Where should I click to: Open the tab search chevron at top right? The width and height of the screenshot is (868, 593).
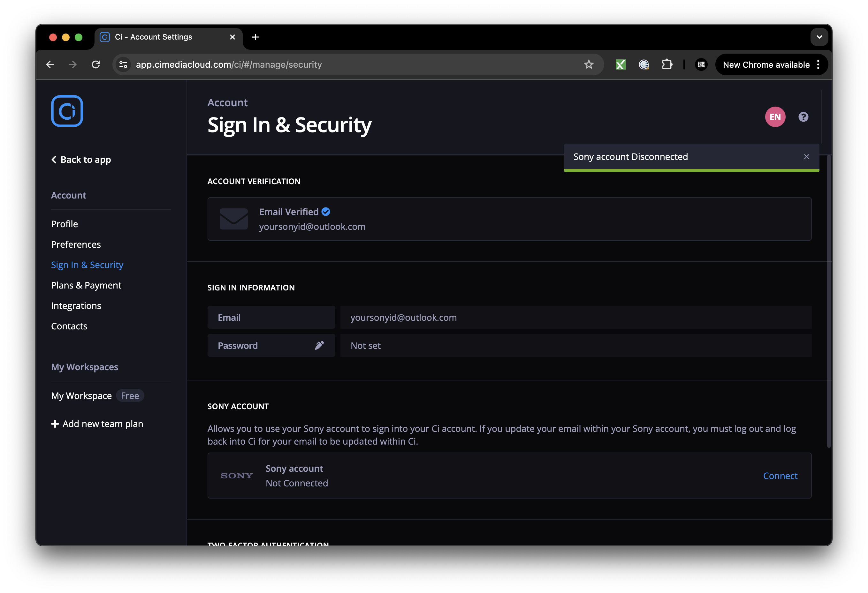pos(819,37)
